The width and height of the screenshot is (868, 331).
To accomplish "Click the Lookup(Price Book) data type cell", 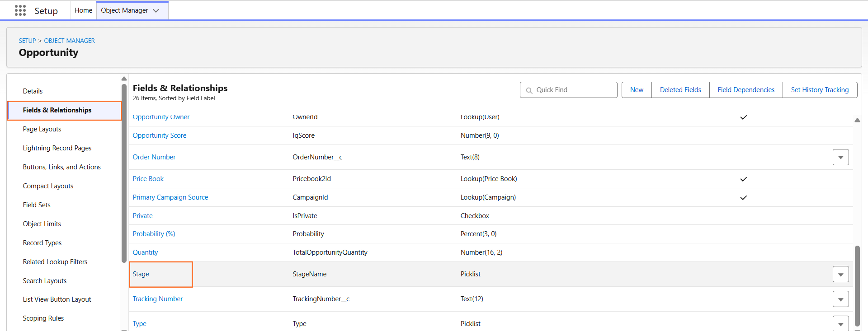I will point(489,179).
